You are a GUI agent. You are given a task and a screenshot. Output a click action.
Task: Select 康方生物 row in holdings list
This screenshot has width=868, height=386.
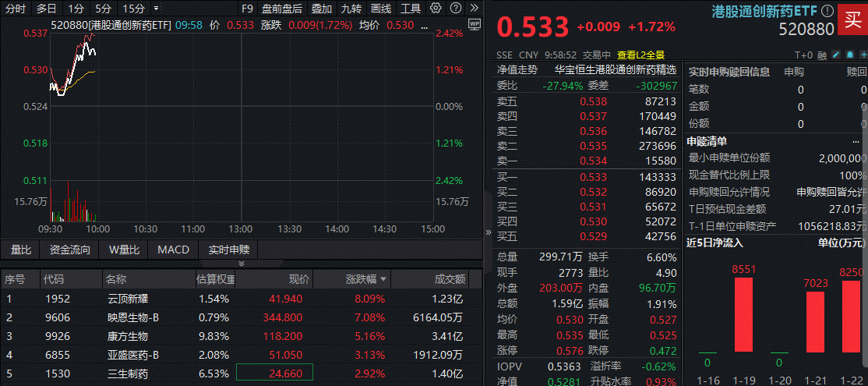pos(128,336)
